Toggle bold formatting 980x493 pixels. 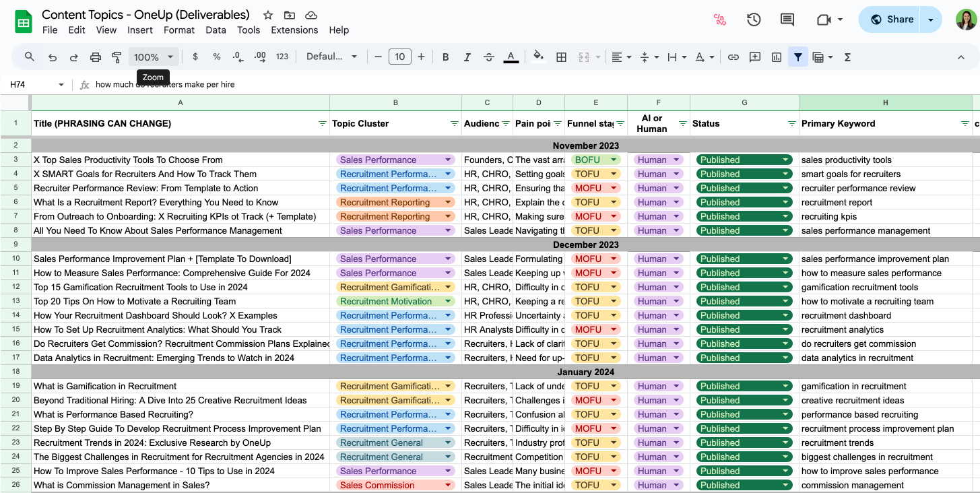445,57
